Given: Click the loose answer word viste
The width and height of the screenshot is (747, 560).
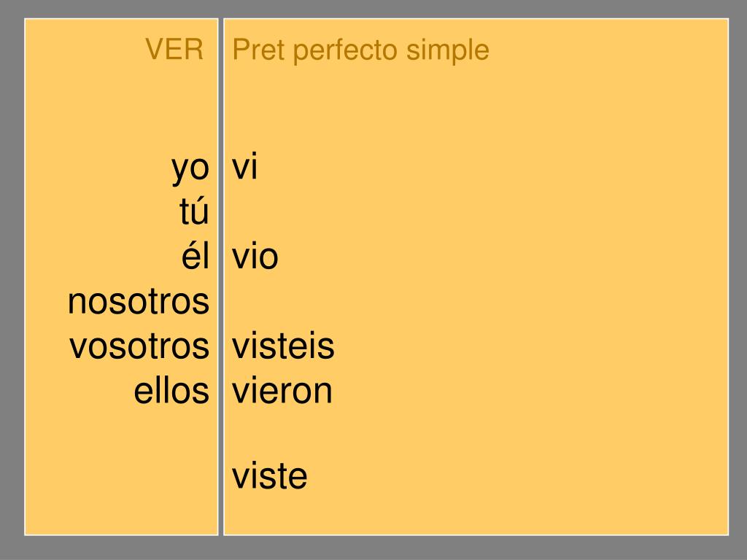Looking at the screenshot, I should [270, 475].
